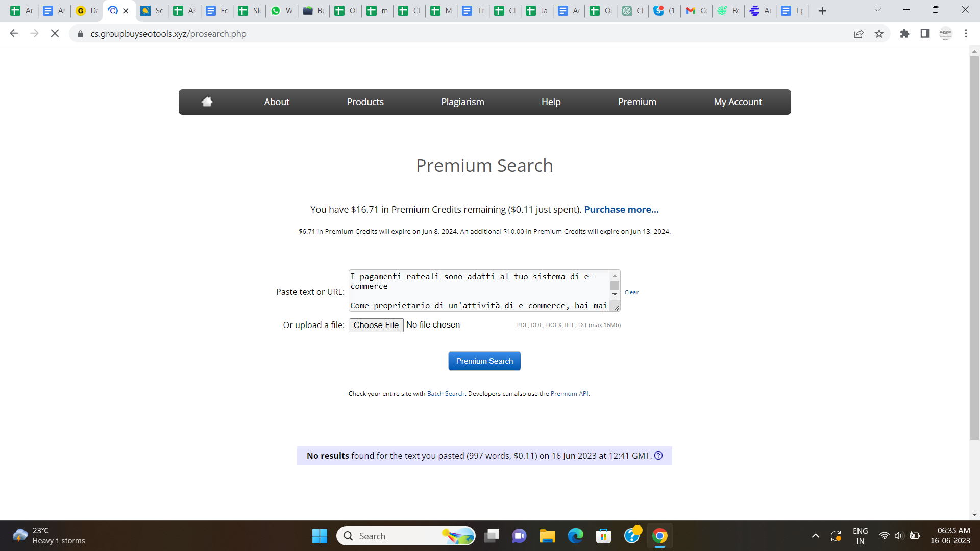Image resolution: width=980 pixels, height=551 pixels.
Task: Click the share page icon in address bar
Action: (x=859, y=34)
